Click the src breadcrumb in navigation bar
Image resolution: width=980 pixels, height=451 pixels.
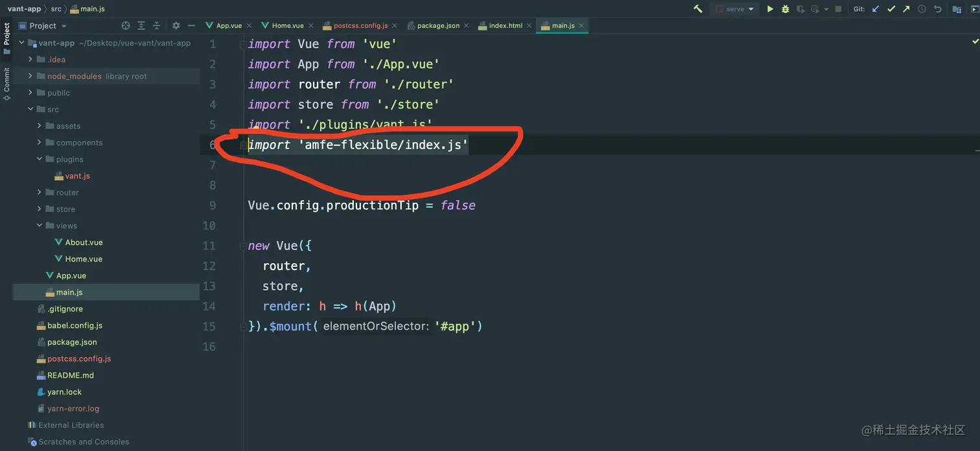[56, 9]
